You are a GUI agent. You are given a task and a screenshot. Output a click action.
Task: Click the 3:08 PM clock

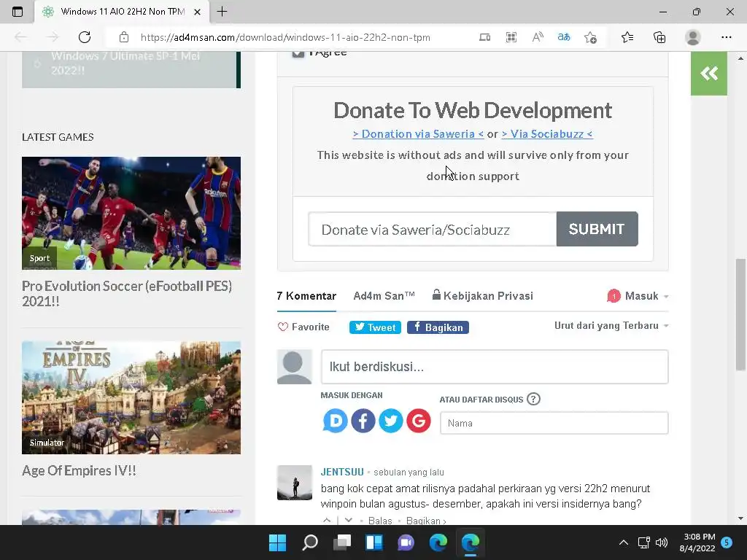coord(700,537)
